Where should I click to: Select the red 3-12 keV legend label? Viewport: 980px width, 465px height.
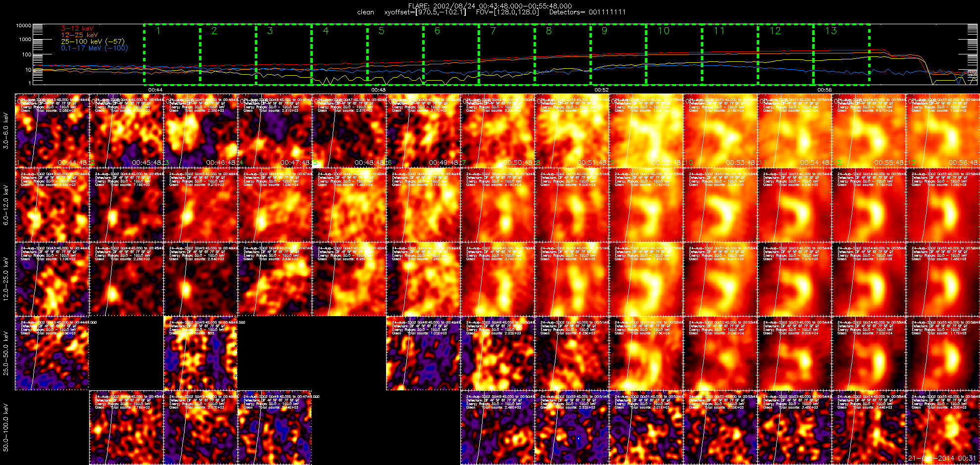[77, 29]
